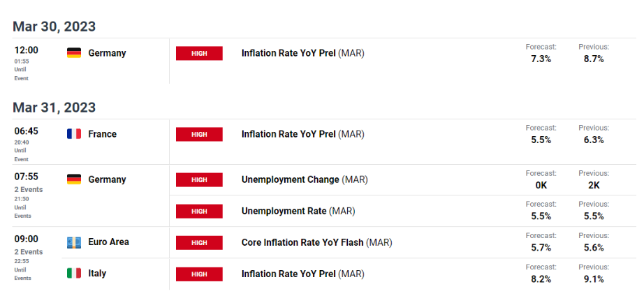Click the Germany flag on Mar 30
644x296 pixels.
pyautogui.click(x=73, y=53)
